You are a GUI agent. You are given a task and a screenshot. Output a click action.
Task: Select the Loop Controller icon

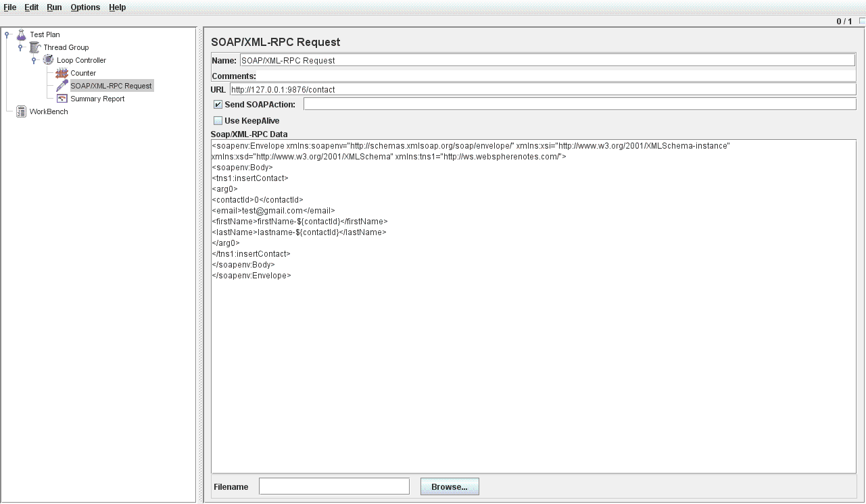coord(47,60)
